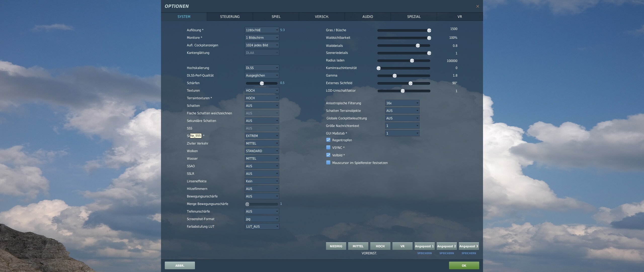Expand the Sekundäre Schatten dropdown

tap(262, 121)
